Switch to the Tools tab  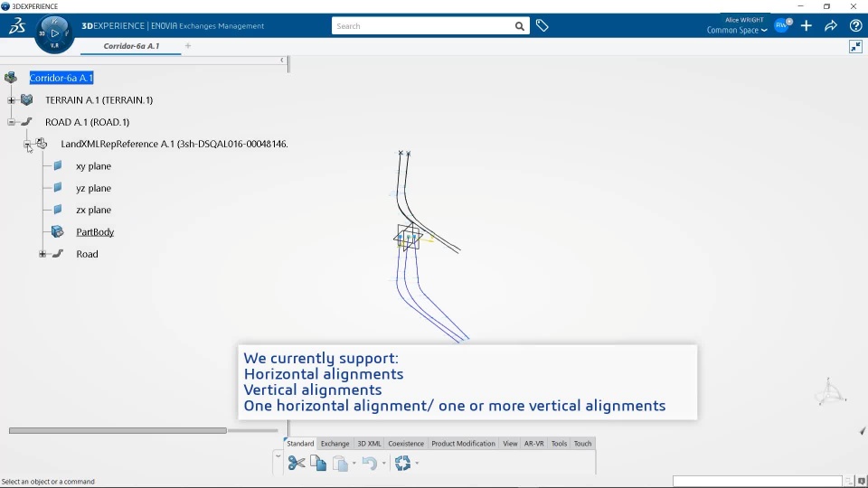(x=559, y=443)
